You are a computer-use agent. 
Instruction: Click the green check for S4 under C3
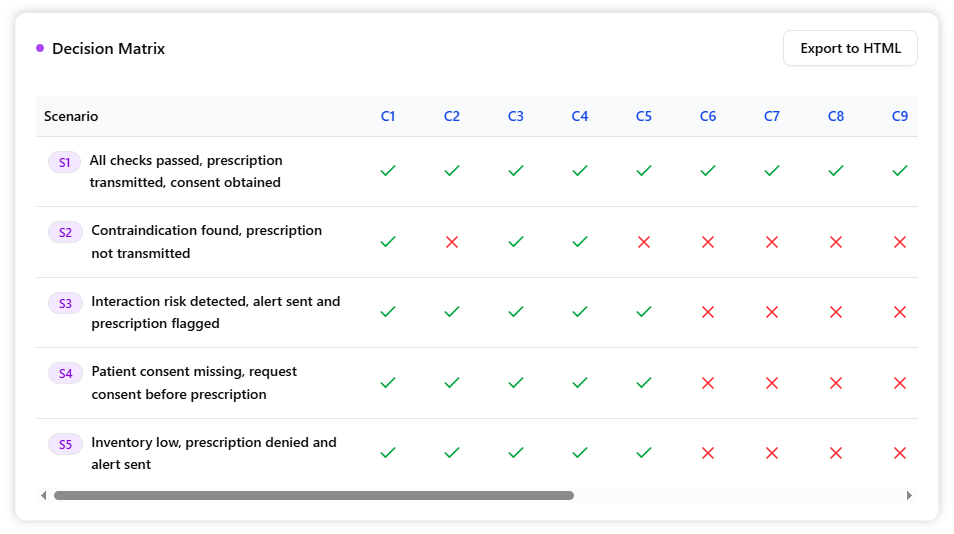click(x=516, y=382)
